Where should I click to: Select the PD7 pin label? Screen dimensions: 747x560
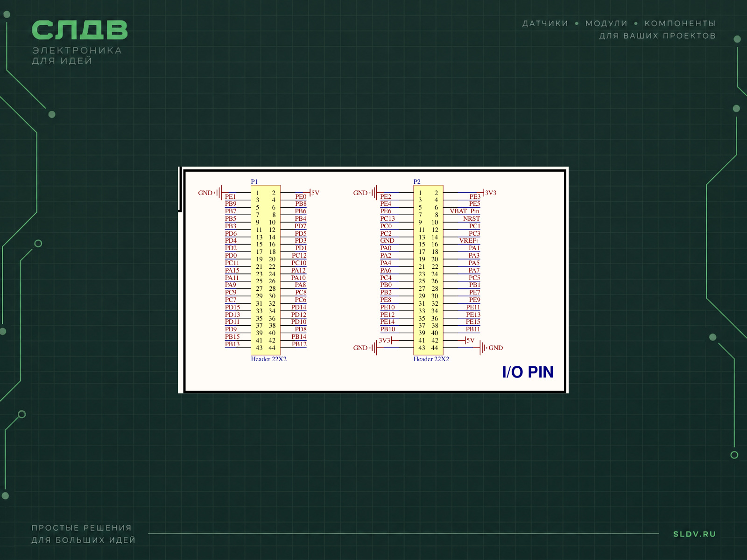(300, 226)
